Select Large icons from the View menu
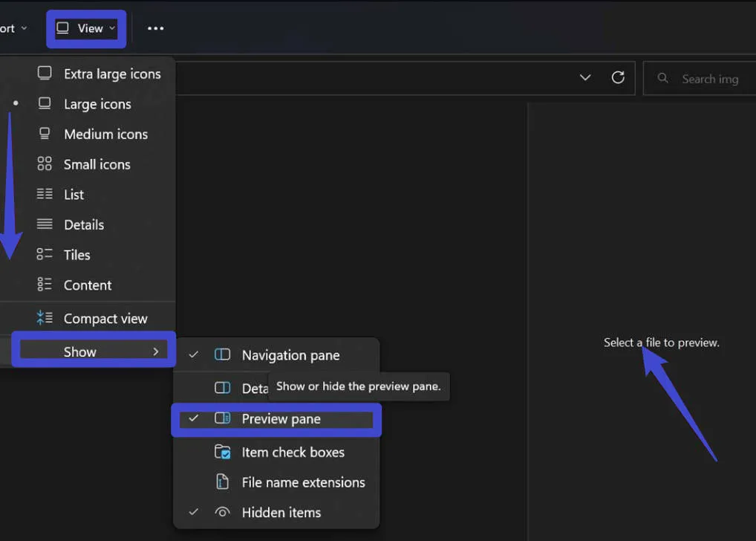Image resolution: width=756 pixels, height=541 pixels. pos(97,104)
